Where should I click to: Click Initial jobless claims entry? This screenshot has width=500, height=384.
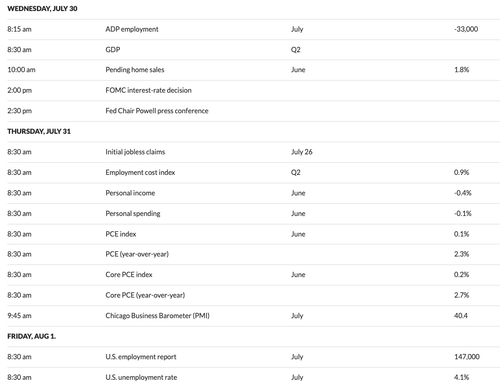pyautogui.click(x=135, y=152)
